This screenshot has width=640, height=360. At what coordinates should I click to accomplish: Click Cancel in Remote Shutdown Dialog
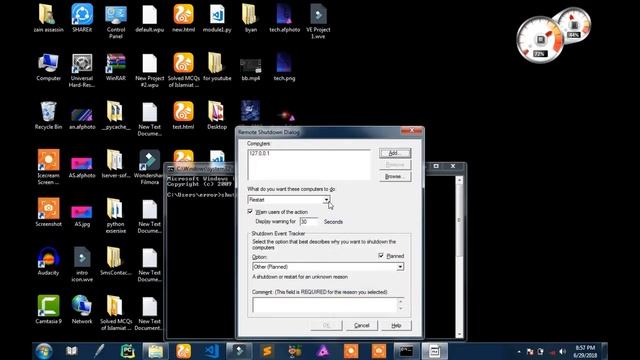click(362, 325)
